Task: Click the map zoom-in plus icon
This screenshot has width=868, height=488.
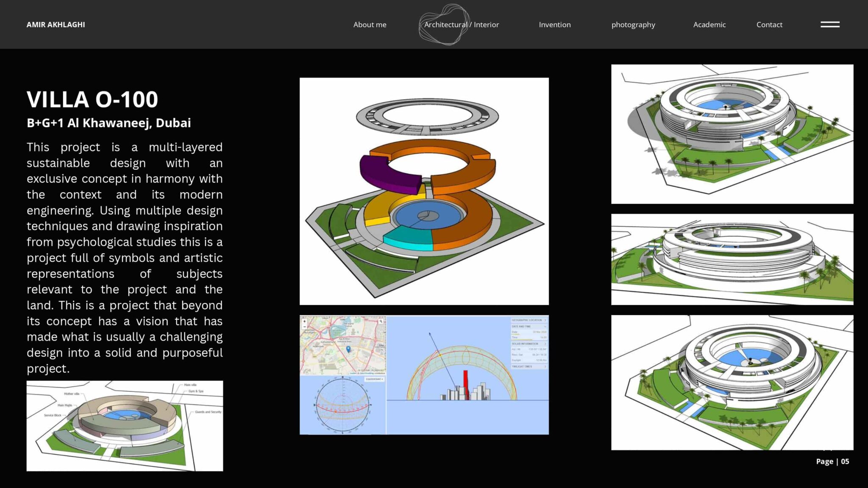Action: point(304,322)
